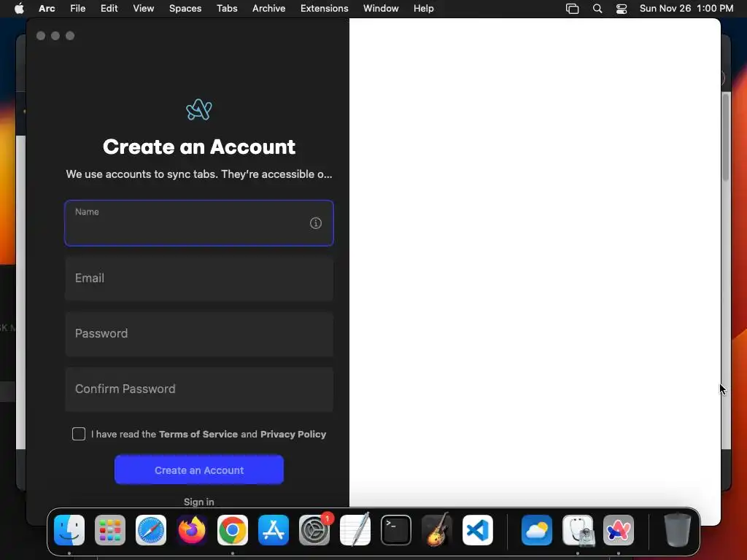
Task: Open the Archive menu
Action: point(268,8)
